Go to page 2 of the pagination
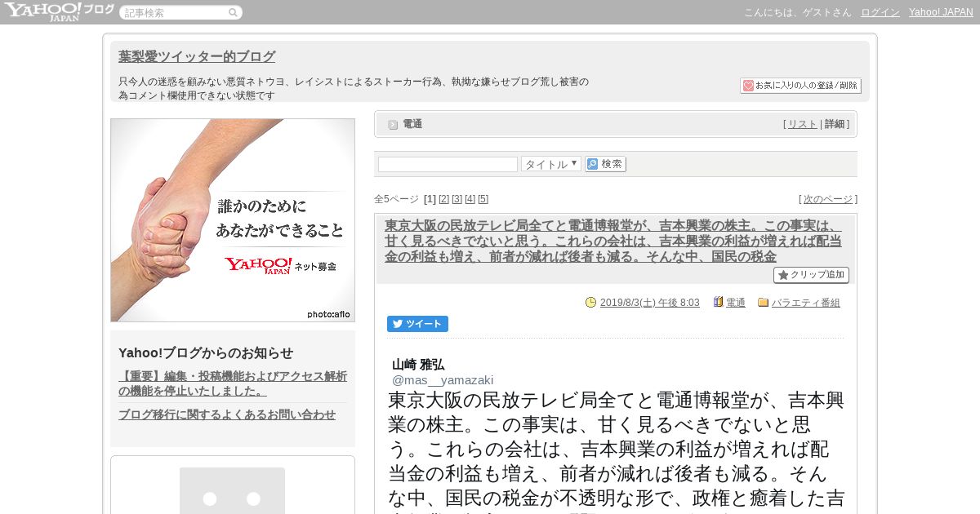Viewport: 980px width, 514px height. pyautogui.click(x=443, y=199)
